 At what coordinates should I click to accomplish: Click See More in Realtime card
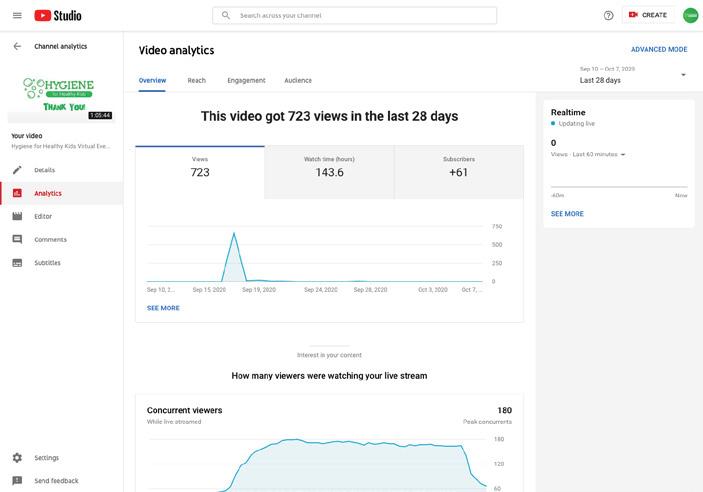pos(567,214)
